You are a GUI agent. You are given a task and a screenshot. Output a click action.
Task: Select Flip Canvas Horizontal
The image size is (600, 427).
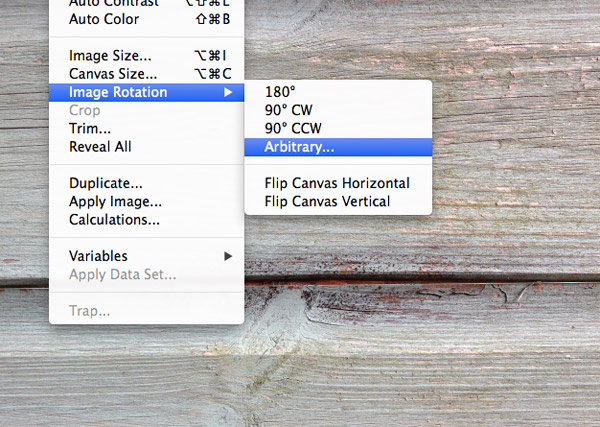coord(337,183)
